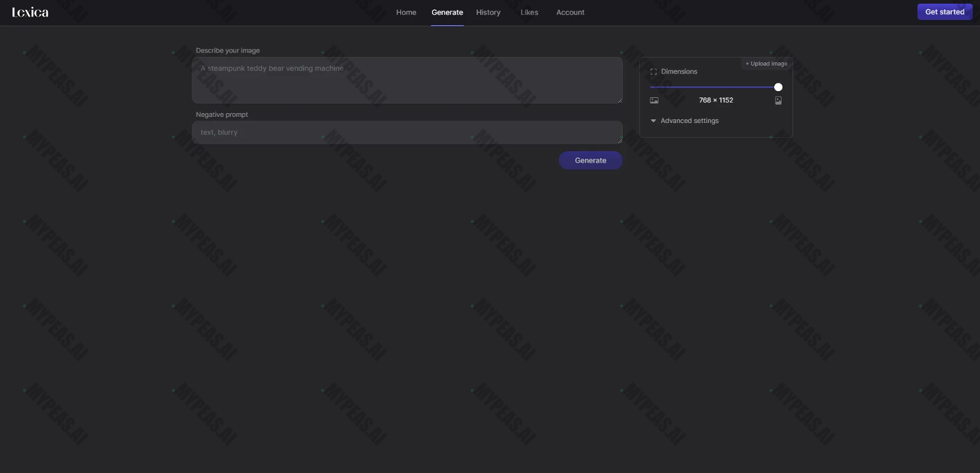Image resolution: width=980 pixels, height=473 pixels.
Task: Select the landscape orientation image icon
Action: point(654,100)
